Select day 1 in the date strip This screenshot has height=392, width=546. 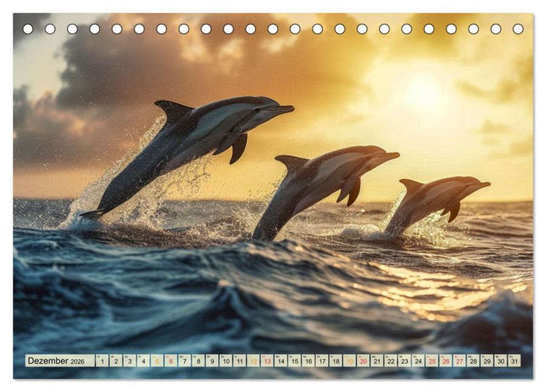coord(102,361)
